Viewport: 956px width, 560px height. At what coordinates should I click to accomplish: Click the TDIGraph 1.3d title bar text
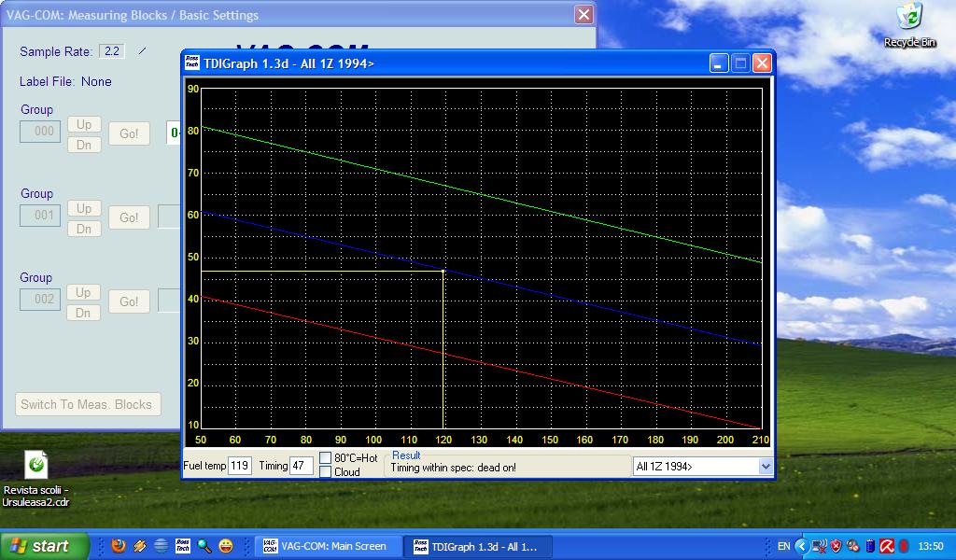[289, 63]
